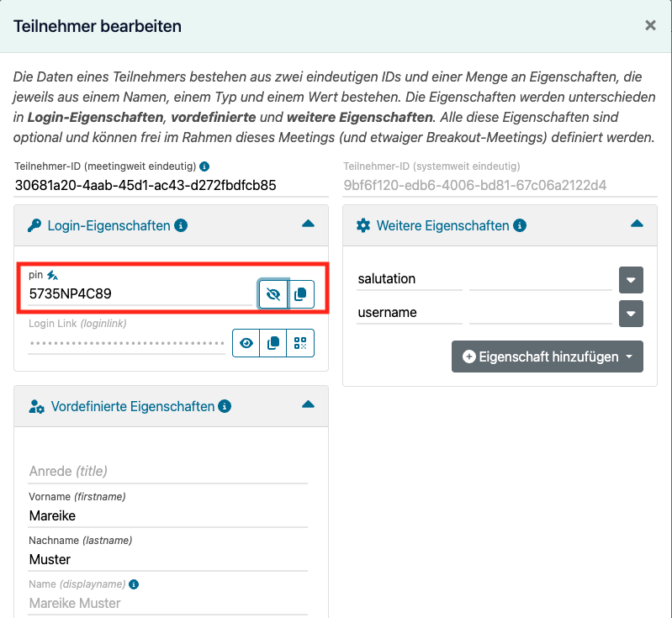Click Eigenschaft hinzufügen button
The height and width of the screenshot is (618, 672).
tap(548, 357)
